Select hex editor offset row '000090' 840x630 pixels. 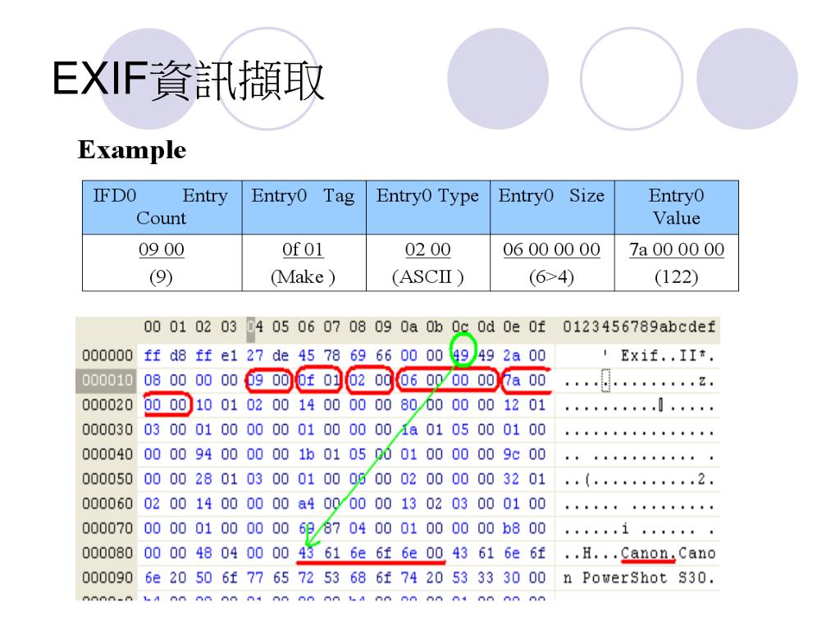pyautogui.click(x=107, y=578)
